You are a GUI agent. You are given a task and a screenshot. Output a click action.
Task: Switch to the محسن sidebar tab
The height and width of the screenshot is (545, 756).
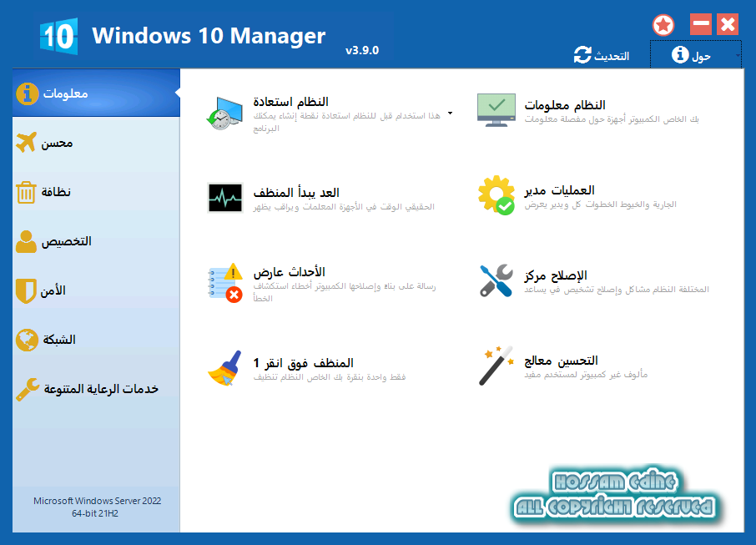96,143
